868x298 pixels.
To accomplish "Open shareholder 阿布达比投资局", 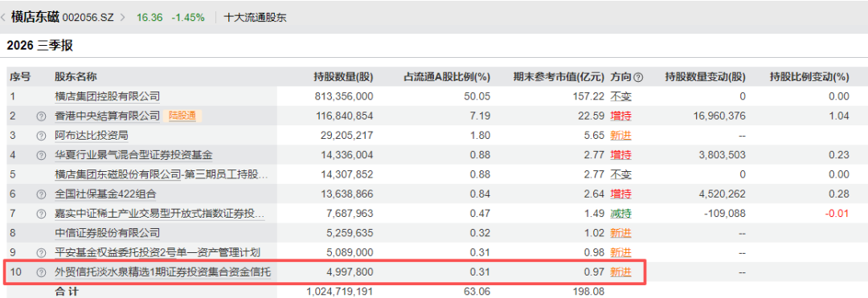I will [x=92, y=136].
